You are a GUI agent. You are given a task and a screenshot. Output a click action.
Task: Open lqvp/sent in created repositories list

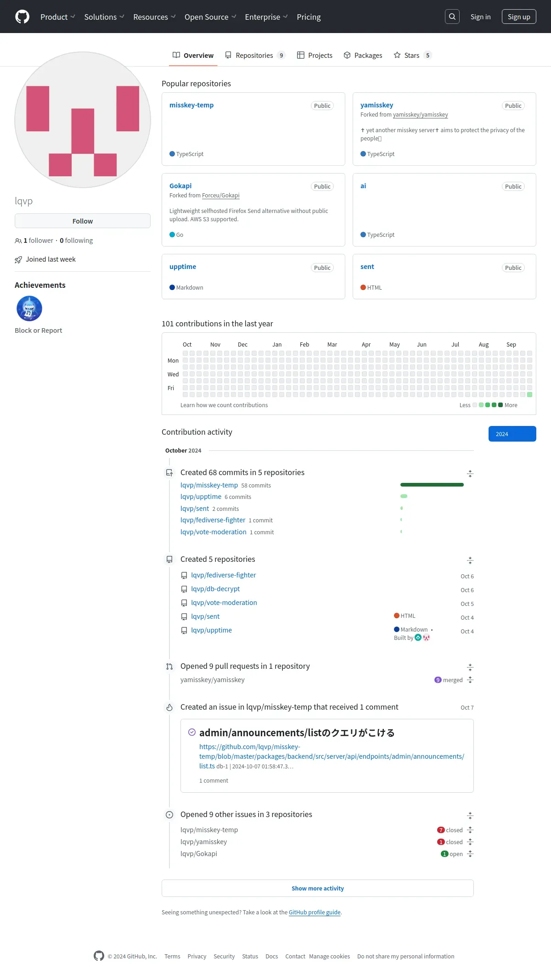coord(205,616)
